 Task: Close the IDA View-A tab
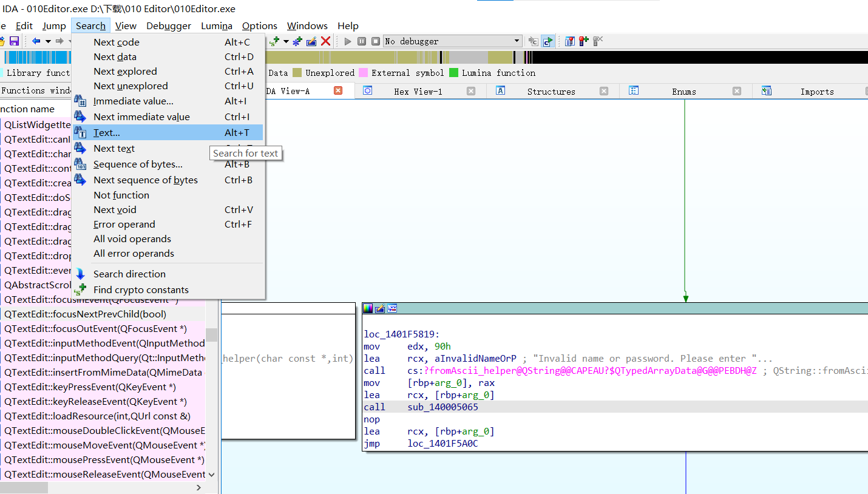pyautogui.click(x=338, y=90)
